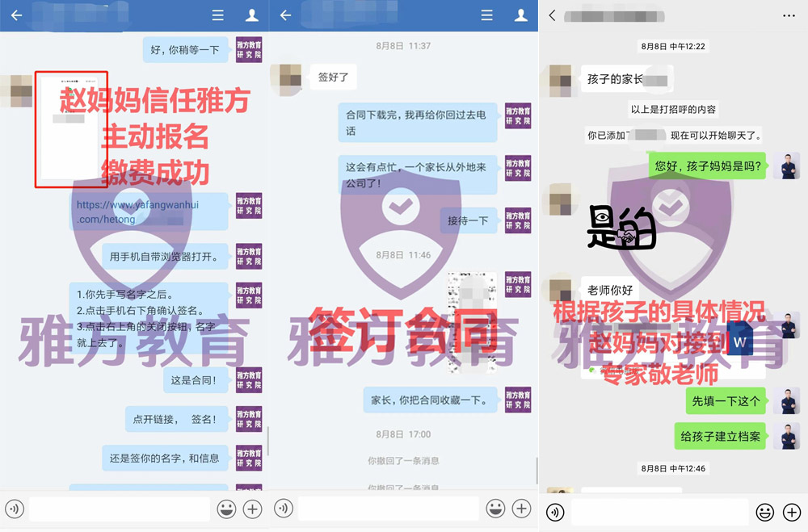Open the three-dot more options in the right chat

coord(789,15)
